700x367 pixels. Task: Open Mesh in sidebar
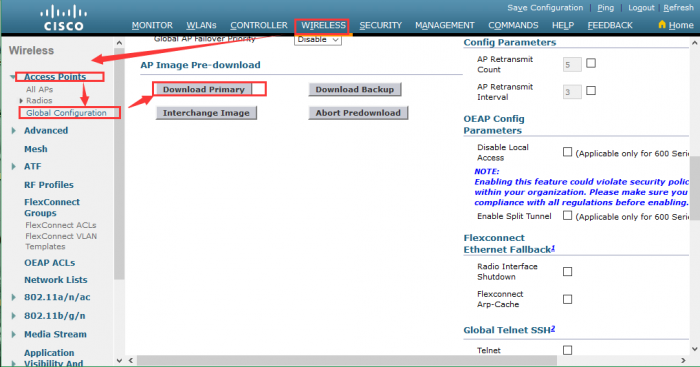click(x=36, y=149)
